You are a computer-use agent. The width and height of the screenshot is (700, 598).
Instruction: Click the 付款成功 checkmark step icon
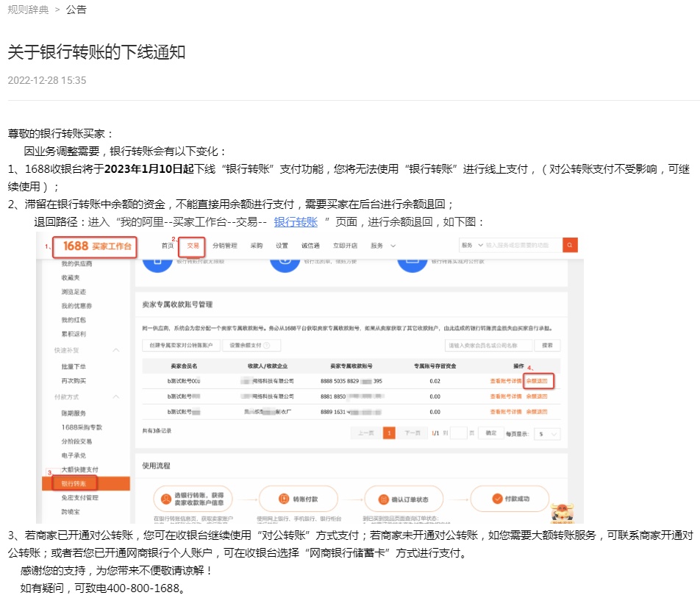point(497,499)
